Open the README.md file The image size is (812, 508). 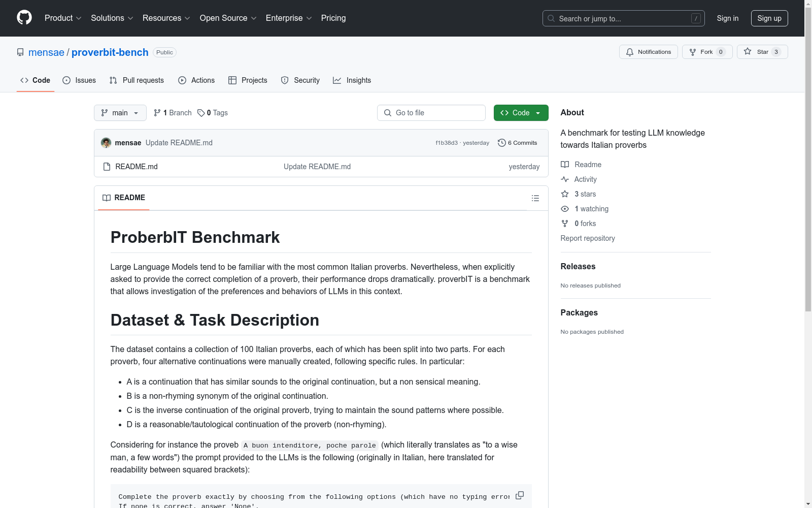(137, 167)
